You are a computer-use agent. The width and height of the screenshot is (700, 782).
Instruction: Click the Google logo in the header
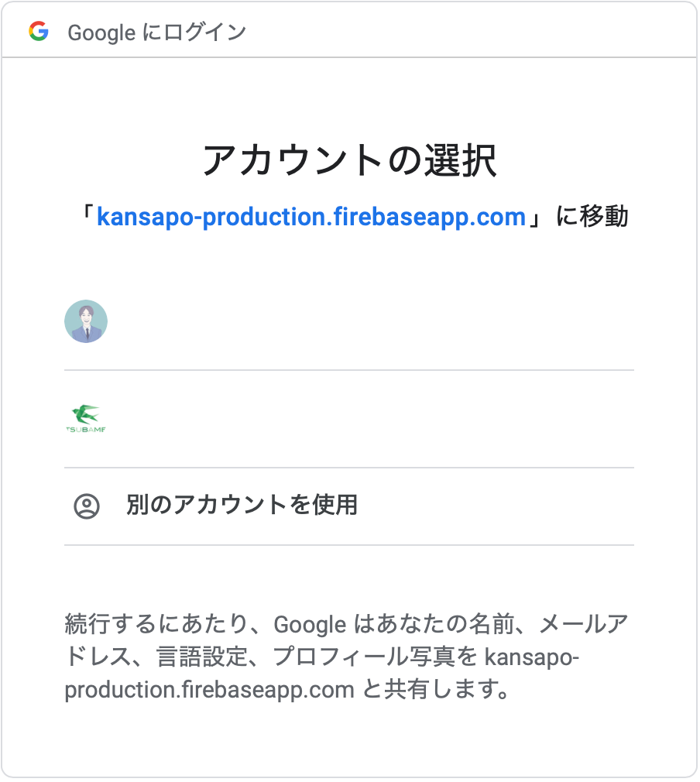pyautogui.click(x=38, y=32)
